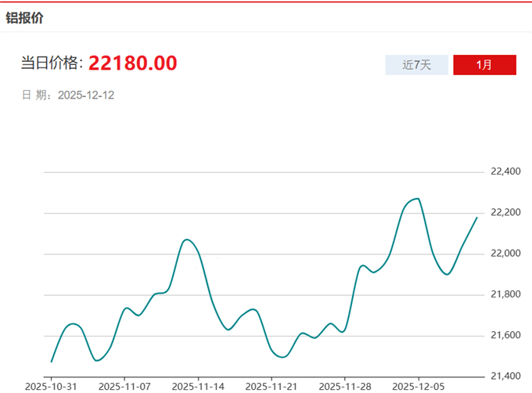
Task: Click the 21,800 y-axis label
Action: [x=505, y=294]
